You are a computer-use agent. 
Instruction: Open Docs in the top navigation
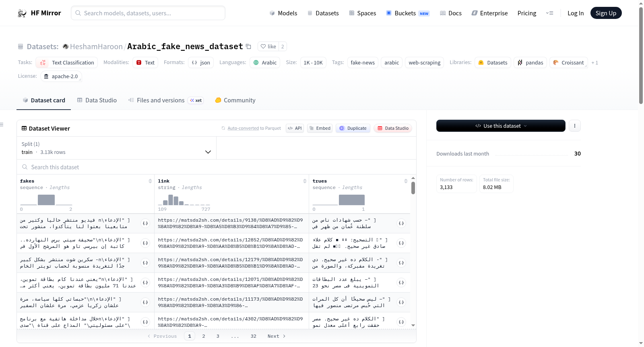[x=450, y=13]
